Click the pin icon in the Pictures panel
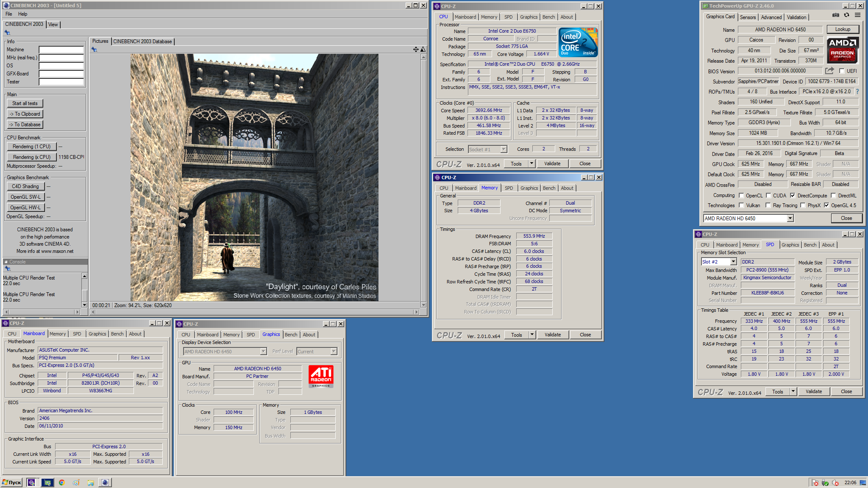This screenshot has width=868, height=488. click(94, 50)
